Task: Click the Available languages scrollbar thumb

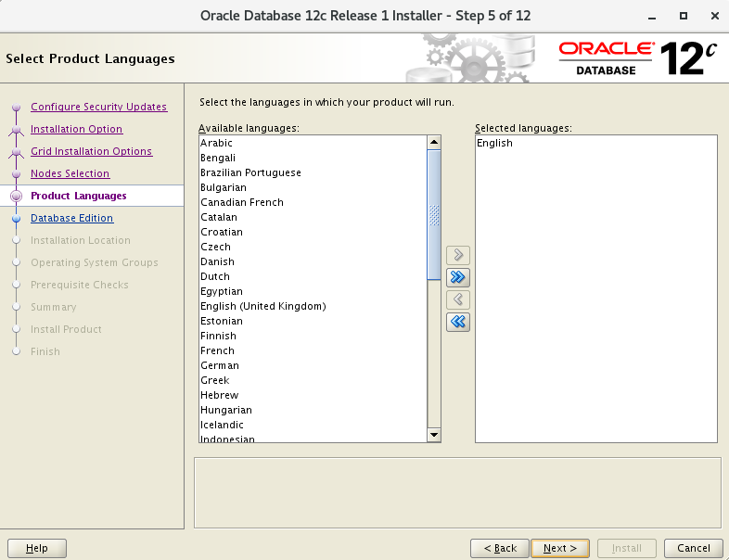Action: coord(434,215)
